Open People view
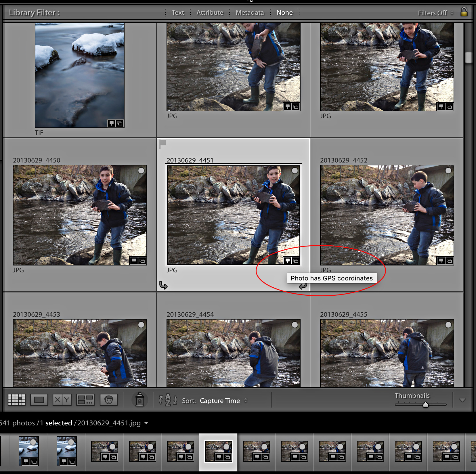Screen dimensions: 476x474 tap(109, 400)
